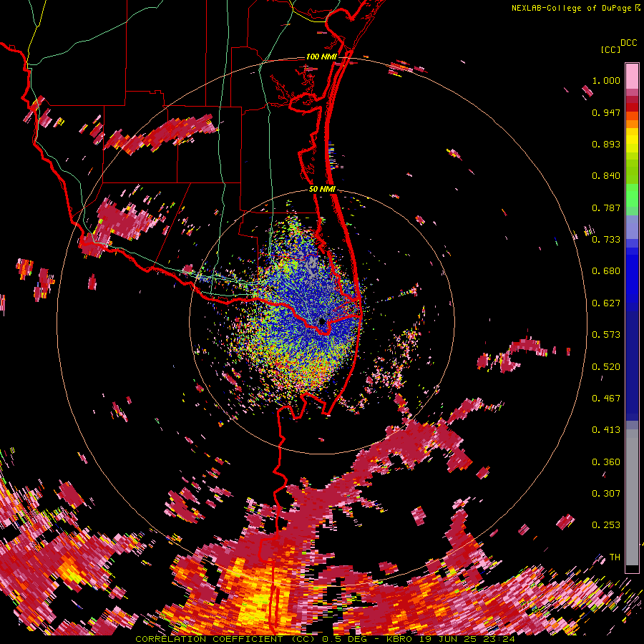The image size is (644, 644).
Task: Click the 0.253 legend value
Action: click(606, 525)
